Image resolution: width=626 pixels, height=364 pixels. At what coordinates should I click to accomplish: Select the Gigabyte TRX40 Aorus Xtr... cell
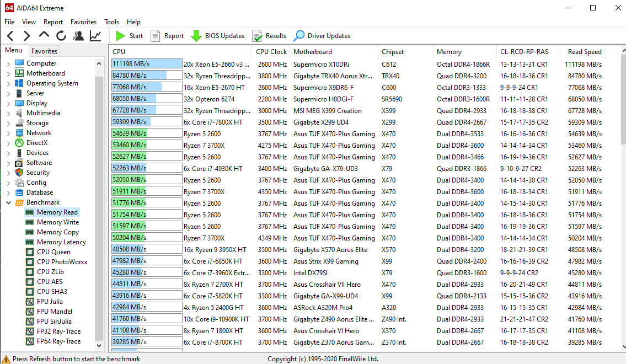coord(333,76)
